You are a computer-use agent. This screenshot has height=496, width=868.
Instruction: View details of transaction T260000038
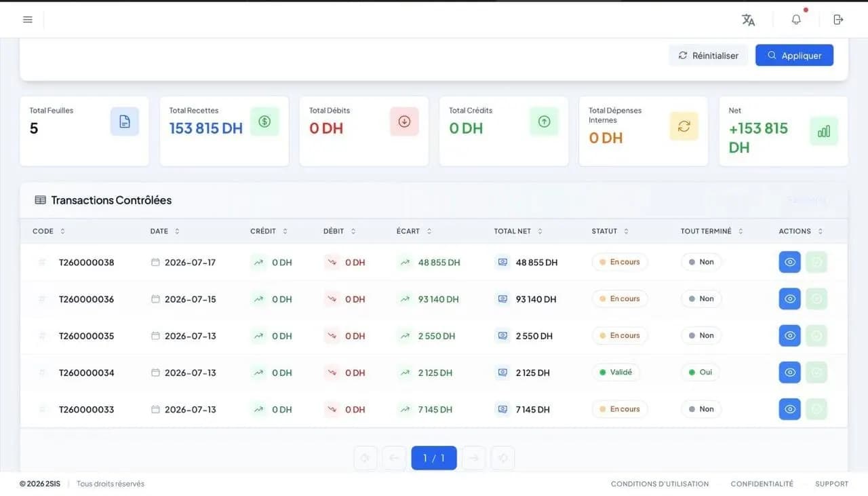[x=789, y=262]
